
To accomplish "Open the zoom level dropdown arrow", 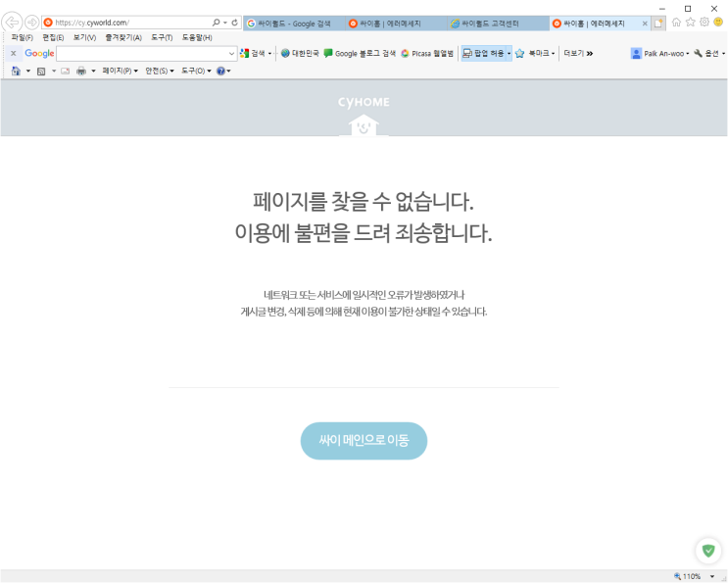I will pyautogui.click(x=712, y=576).
